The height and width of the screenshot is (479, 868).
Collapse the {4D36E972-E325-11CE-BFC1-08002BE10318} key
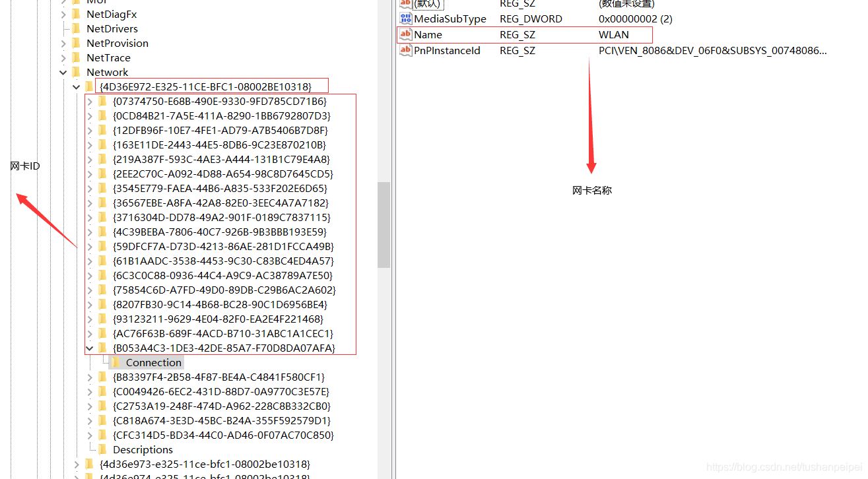point(77,87)
